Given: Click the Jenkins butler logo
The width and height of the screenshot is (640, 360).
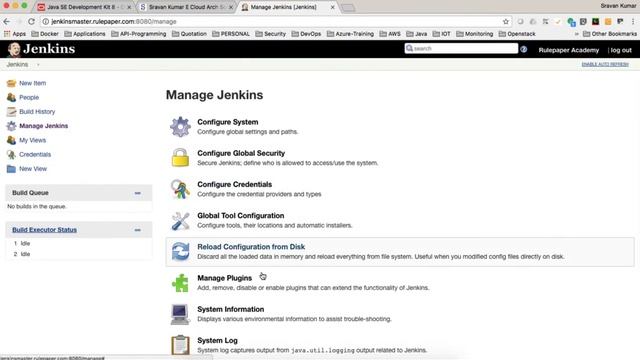Looking at the screenshot, I should (14, 49).
